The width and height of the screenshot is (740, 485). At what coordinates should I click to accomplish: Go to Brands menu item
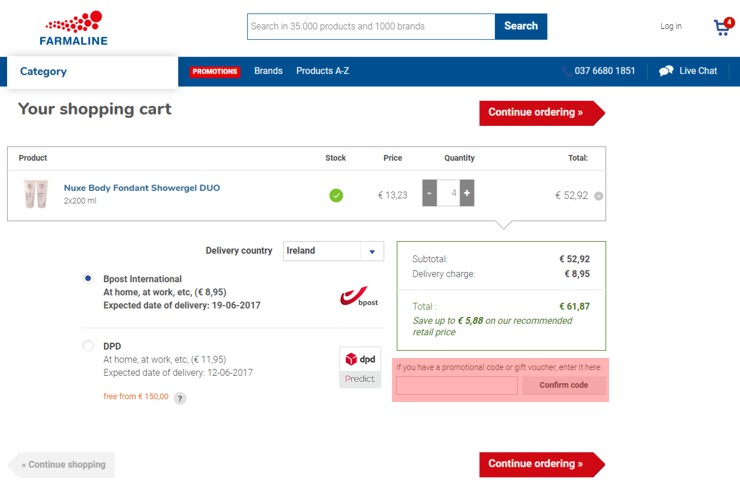[x=268, y=71]
